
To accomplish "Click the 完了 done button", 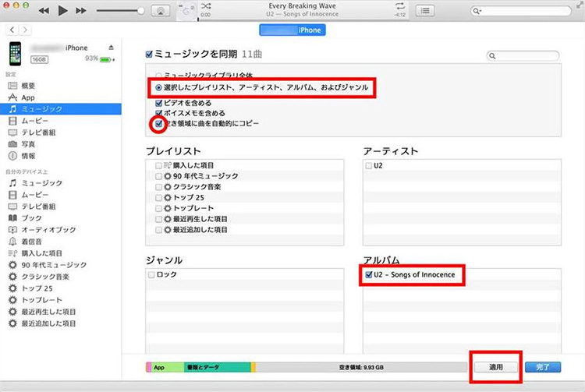I will (543, 367).
